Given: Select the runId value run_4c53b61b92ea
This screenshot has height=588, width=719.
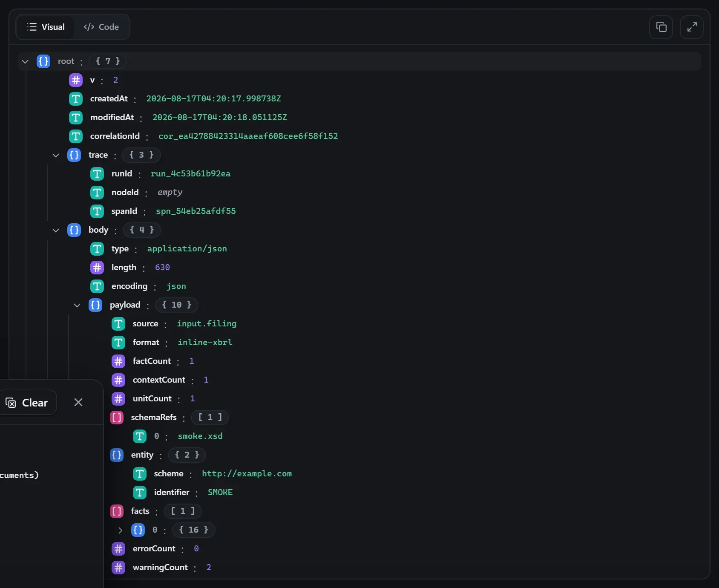Looking at the screenshot, I should (x=191, y=174).
